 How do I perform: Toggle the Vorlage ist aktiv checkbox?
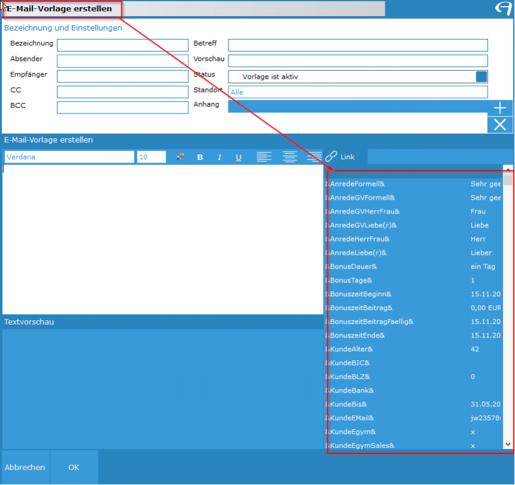[481, 77]
